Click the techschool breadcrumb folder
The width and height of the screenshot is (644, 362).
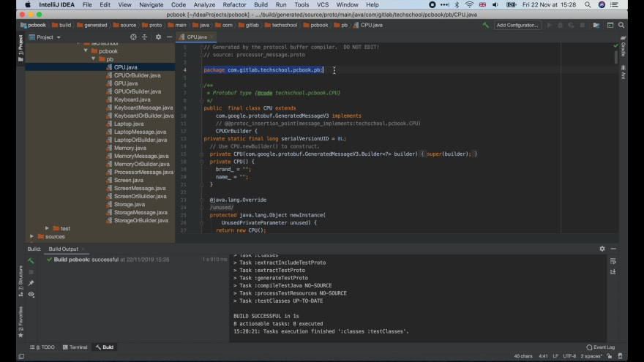(x=281, y=25)
